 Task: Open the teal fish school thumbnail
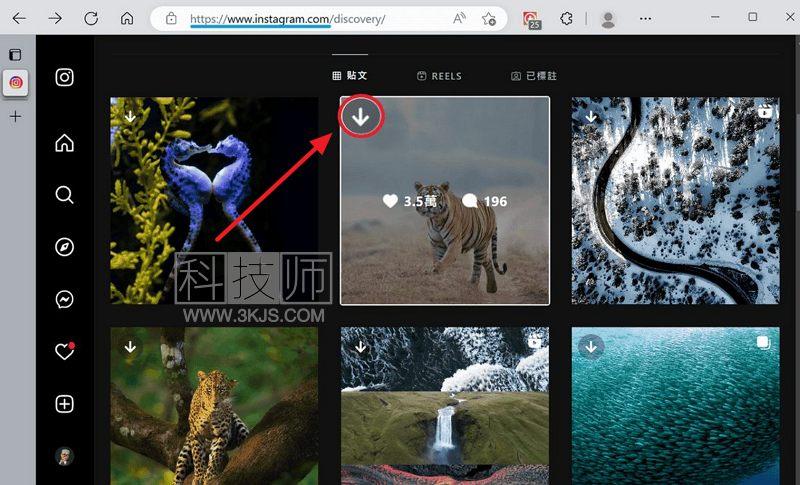point(676,406)
